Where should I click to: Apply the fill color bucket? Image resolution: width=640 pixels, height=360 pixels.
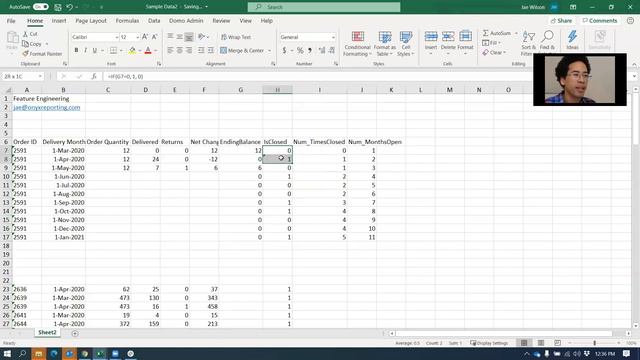click(x=132, y=50)
